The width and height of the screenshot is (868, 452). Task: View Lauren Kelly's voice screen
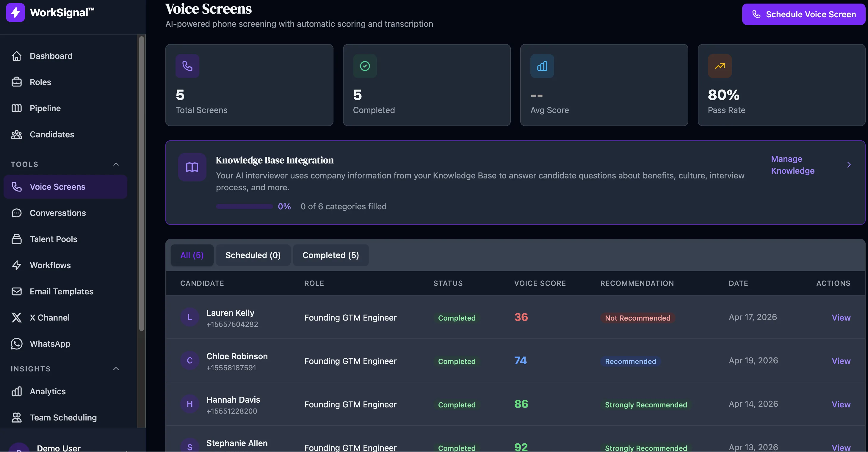pos(841,317)
